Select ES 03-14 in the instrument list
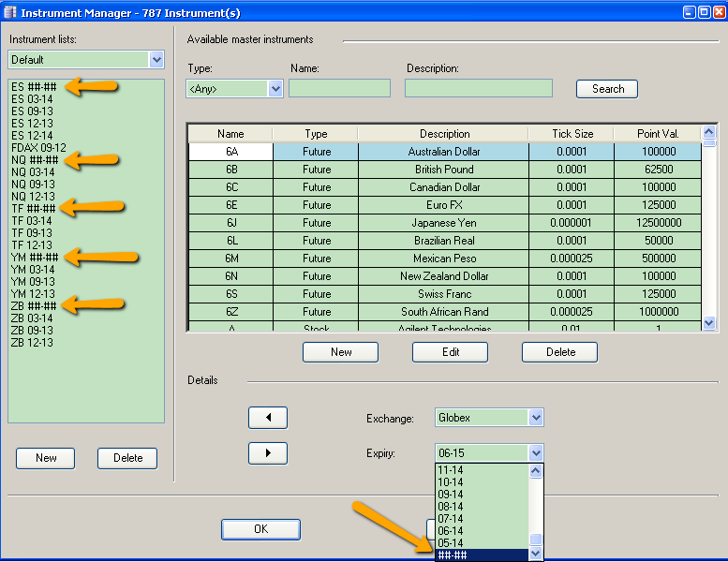728x562 pixels. (32, 99)
